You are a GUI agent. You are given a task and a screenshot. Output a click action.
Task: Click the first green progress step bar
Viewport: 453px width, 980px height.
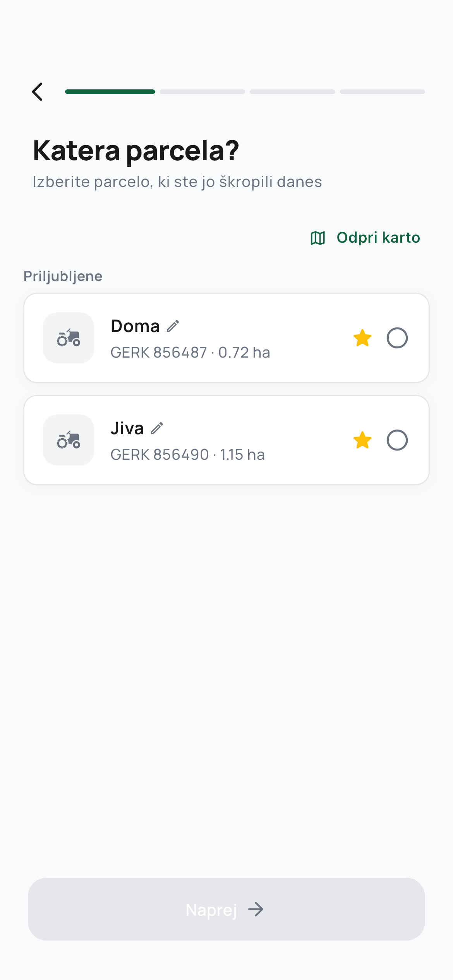110,92
